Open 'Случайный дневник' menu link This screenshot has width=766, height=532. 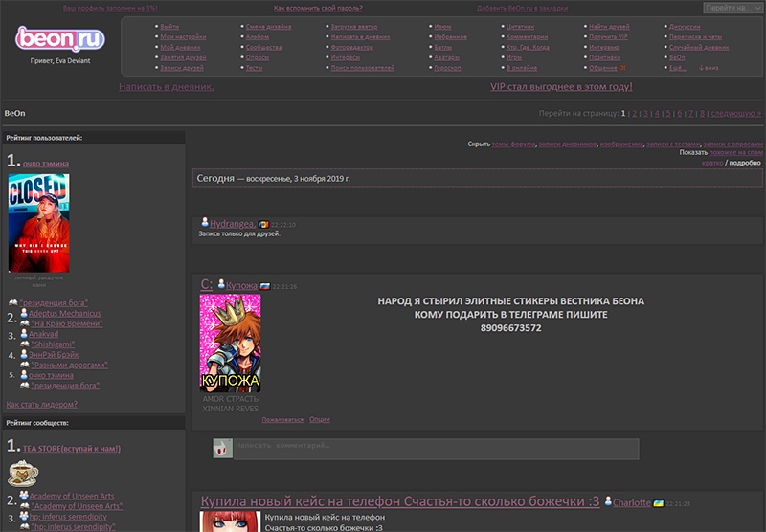(699, 47)
